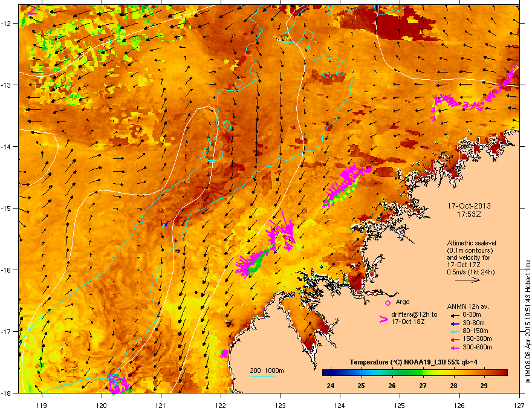532x411 pixels.
Task: Click the longitude axis label 120
Action: tap(102, 405)
